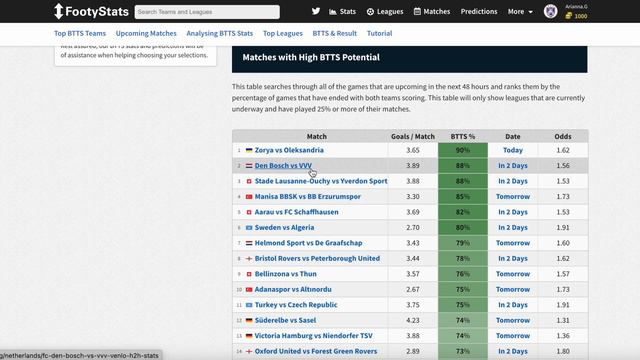Open Süderelbe vs Sasel match
This screenshot has width=640, height=360.
coord(285,321)
